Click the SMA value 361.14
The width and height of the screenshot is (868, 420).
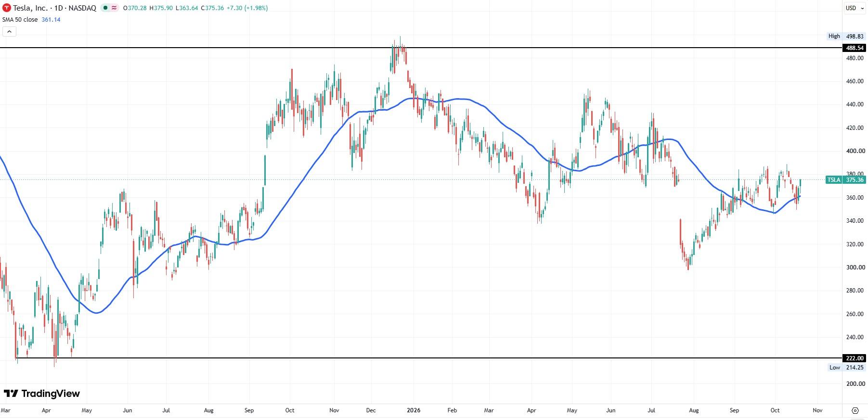pyautogui.click(x=51, y=20)
